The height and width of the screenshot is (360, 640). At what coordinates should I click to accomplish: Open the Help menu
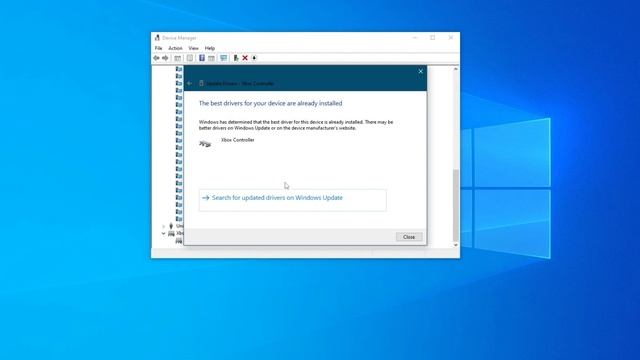click(210, 48)
